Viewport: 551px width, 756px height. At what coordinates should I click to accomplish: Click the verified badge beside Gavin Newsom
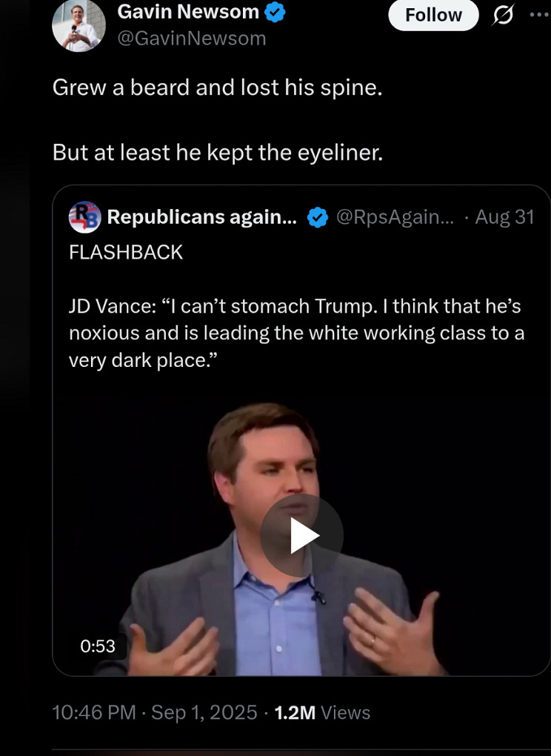[x=275, y=12]
